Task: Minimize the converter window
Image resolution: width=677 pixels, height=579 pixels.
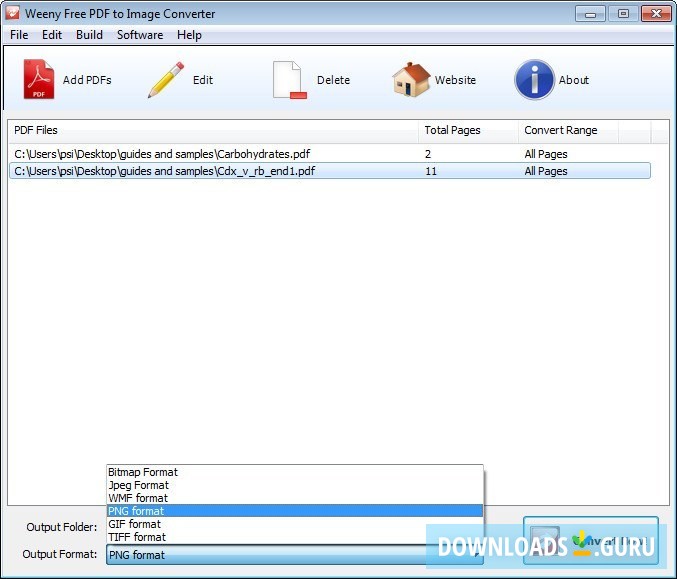Action: (590, 14)
